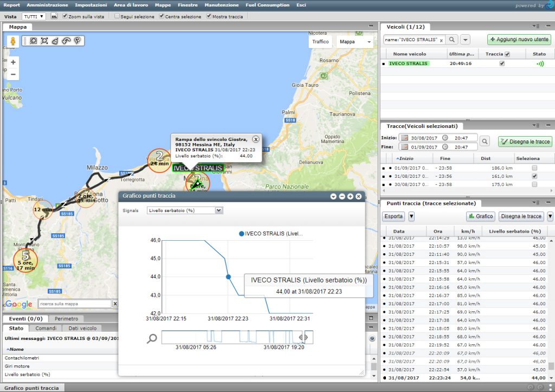Click the Esporta button
Image resolution: width=555 pixels, height=392 pixels.
(393, 216)
